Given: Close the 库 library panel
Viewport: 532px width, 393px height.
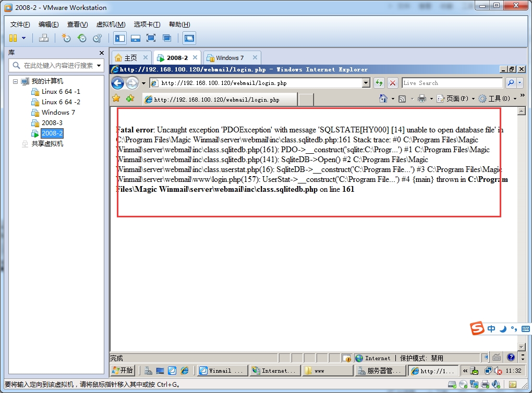Looking at the screenshot, I should [102, 53].
